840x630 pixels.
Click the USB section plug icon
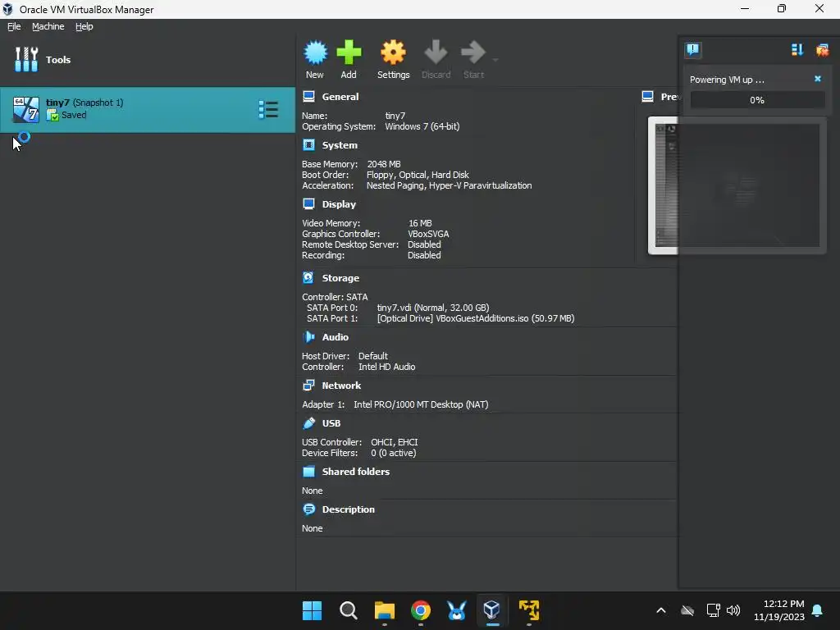pos(308,423)
